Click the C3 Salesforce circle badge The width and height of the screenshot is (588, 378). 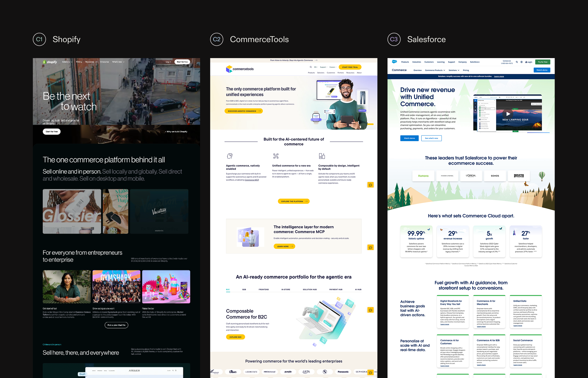pyautogui.click(x=394, y=39)
